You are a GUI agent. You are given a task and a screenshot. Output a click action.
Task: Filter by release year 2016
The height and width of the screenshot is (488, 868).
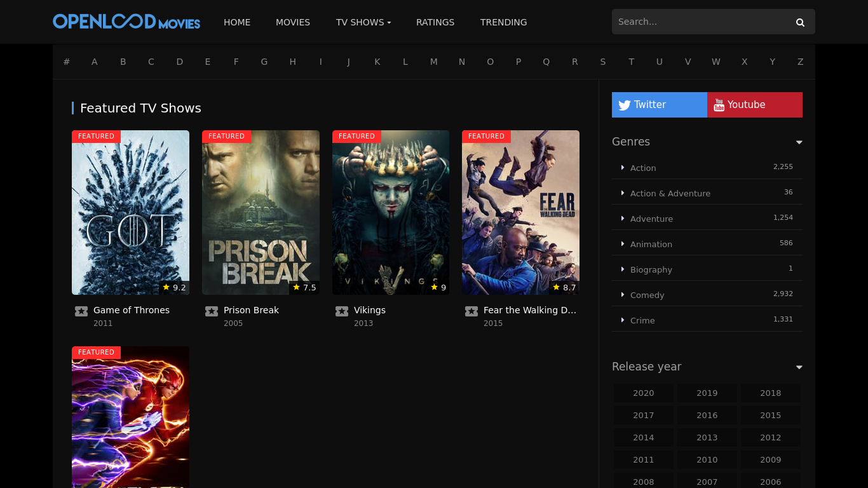tap(707, 416)
